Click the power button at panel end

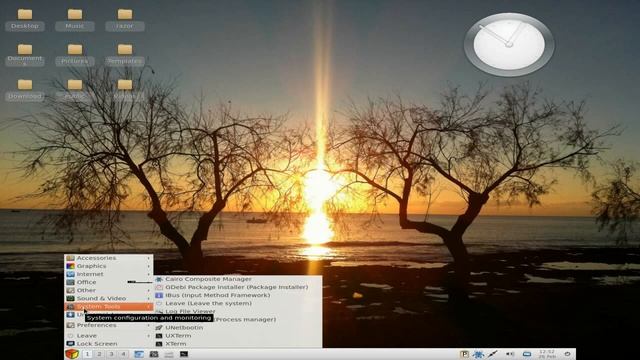tap(567, 354)
